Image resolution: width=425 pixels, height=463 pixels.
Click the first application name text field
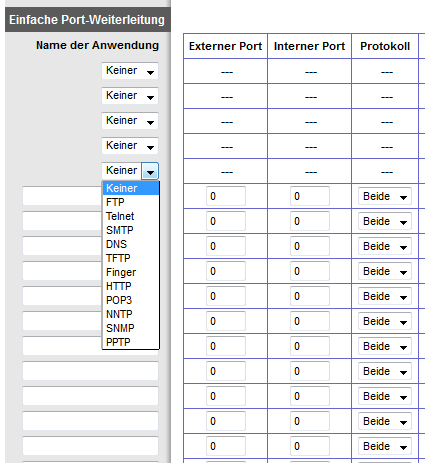coord(62,196)
